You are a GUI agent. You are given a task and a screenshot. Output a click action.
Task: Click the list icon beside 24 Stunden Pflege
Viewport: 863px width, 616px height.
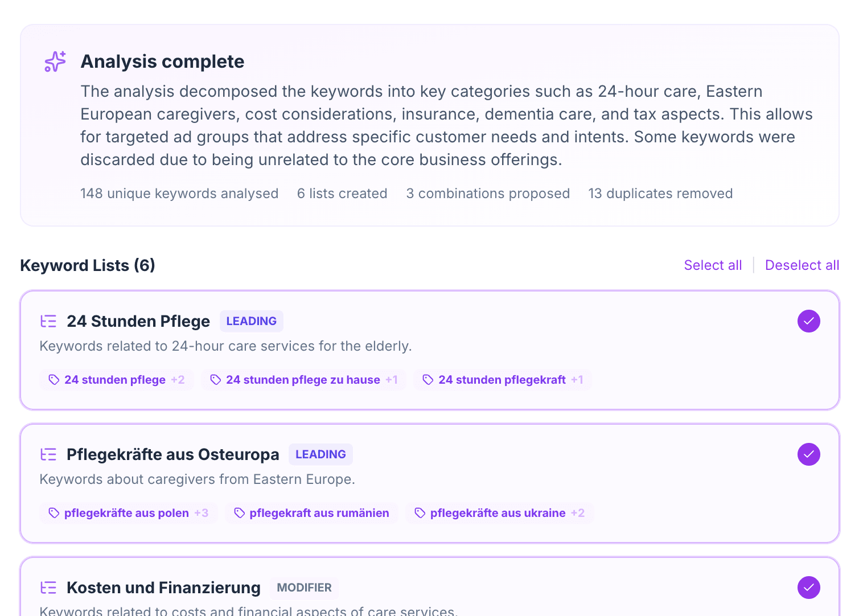48,321
